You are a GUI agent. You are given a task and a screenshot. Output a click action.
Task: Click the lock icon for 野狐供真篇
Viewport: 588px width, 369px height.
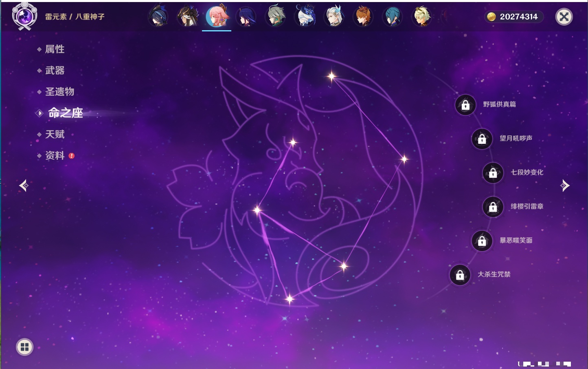[465, 105]
